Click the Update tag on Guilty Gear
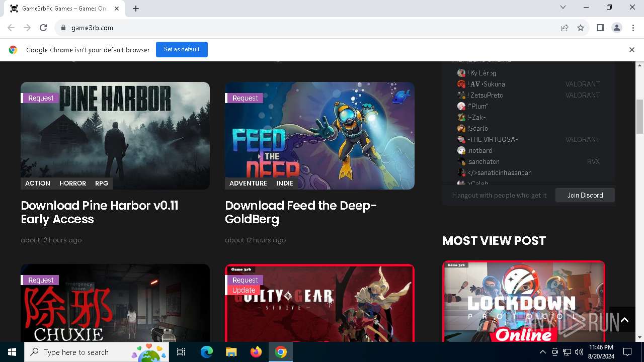The width and height of the screenshot is (644, 362). (x=244, y=290)
